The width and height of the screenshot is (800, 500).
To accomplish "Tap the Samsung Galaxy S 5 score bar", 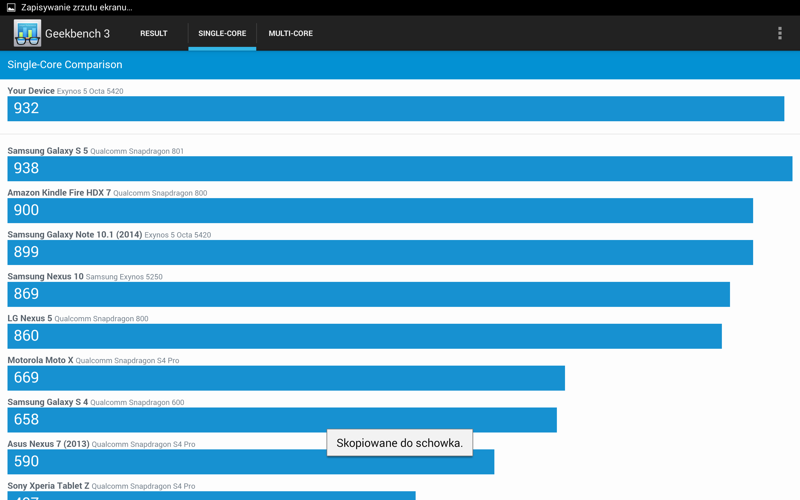I will [x=399, y=168].
